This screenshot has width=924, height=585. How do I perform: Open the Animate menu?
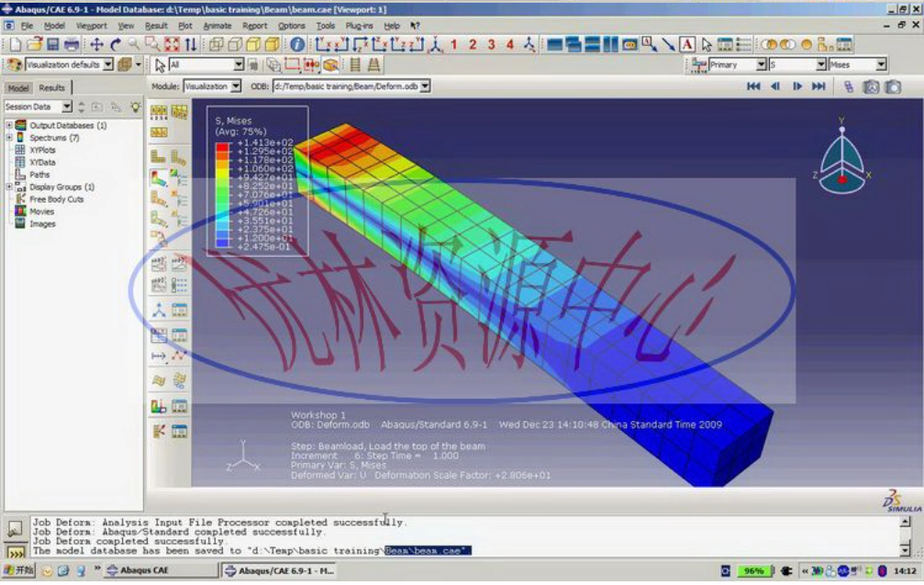218,26
